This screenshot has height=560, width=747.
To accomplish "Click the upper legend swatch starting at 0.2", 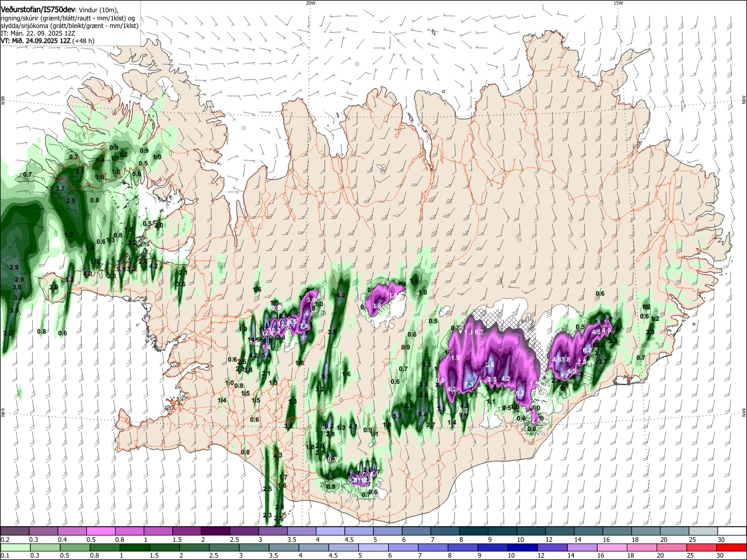I will 15,531.
